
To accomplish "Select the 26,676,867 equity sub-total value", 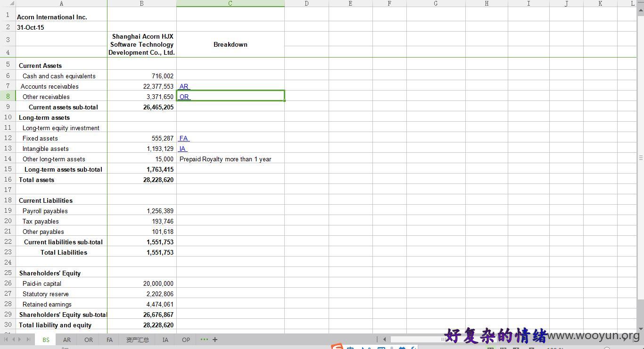I will (142, 315).
